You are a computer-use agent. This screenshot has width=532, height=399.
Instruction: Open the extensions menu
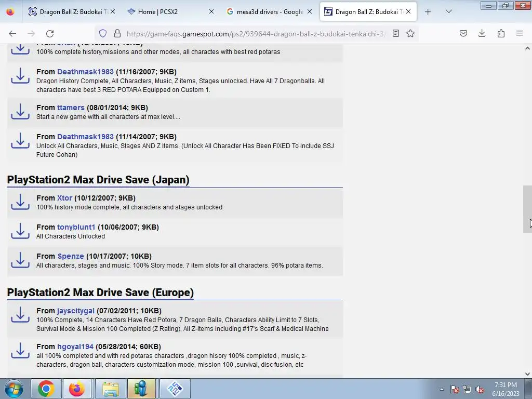501,33
